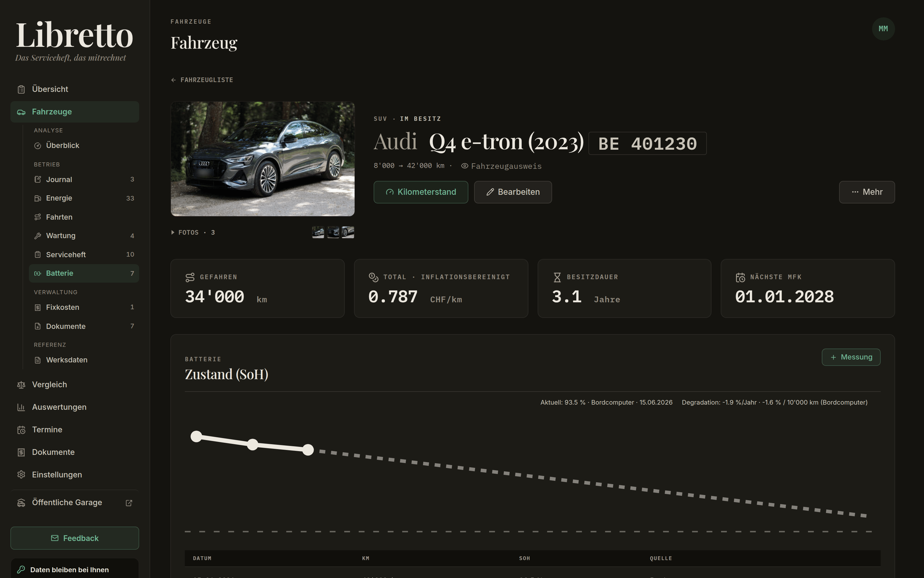Click the hourglass icon in Besitzdauer card

557,277
